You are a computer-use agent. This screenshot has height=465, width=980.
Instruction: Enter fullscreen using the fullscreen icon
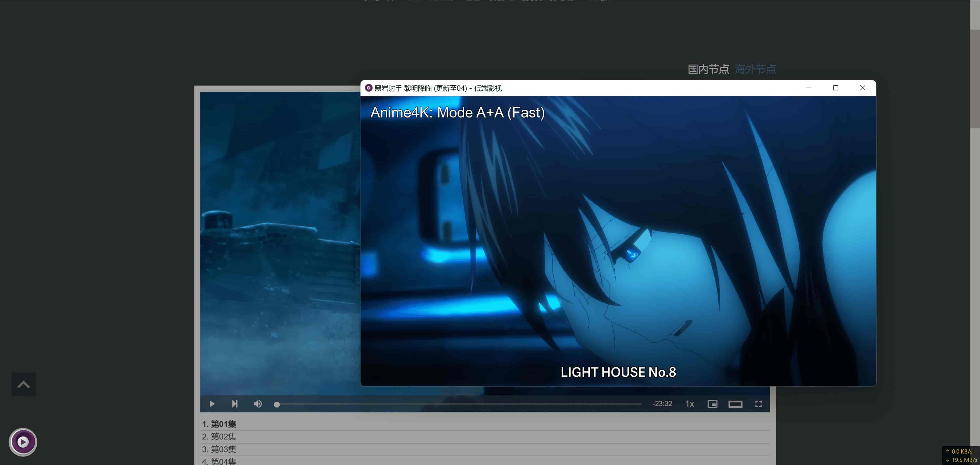coord(758,404)
